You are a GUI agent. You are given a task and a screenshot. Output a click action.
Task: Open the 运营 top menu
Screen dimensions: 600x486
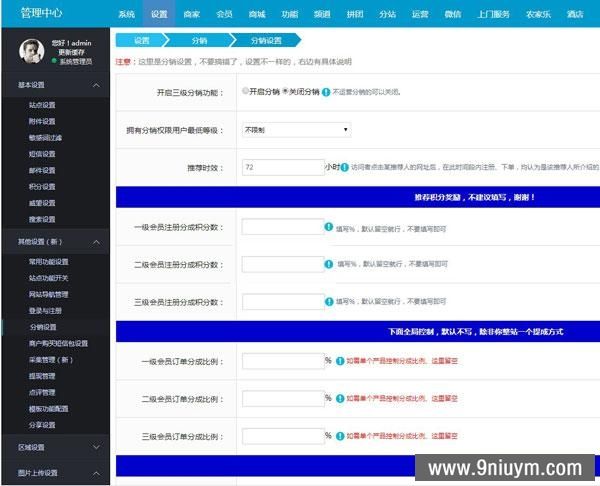coord(420,14)
